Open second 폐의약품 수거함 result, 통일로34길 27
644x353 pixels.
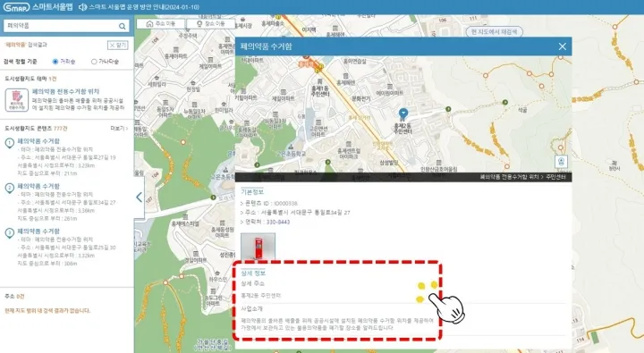[x=38, y=186]
